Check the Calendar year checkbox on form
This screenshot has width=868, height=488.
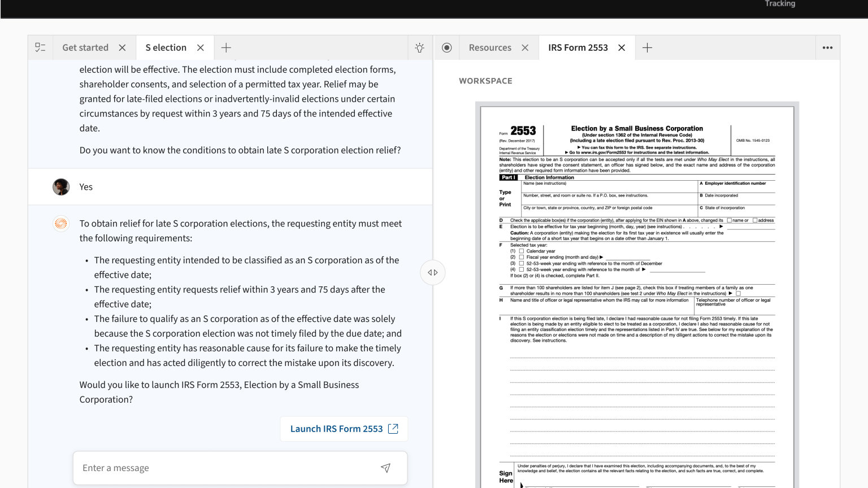[x=522, y=251]
